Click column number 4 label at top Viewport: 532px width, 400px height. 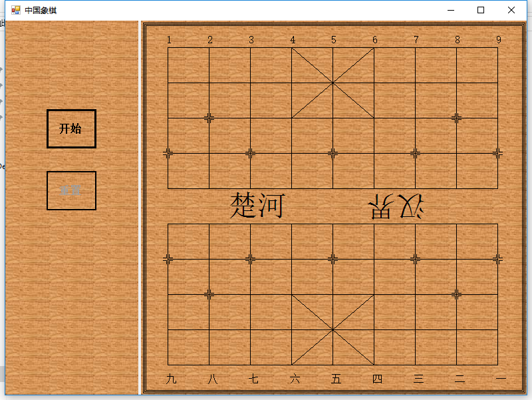293,40
